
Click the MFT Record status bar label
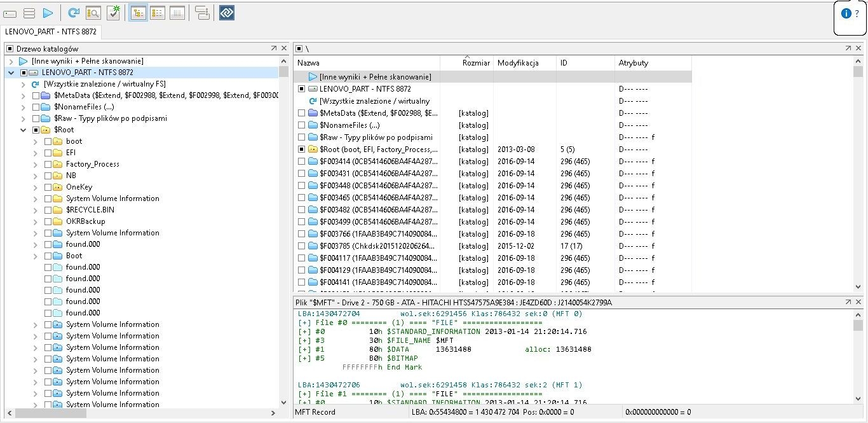click(315, 412)
